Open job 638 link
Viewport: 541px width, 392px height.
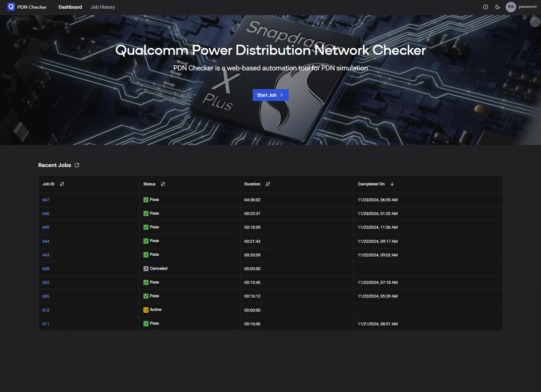tap(46, 269)
